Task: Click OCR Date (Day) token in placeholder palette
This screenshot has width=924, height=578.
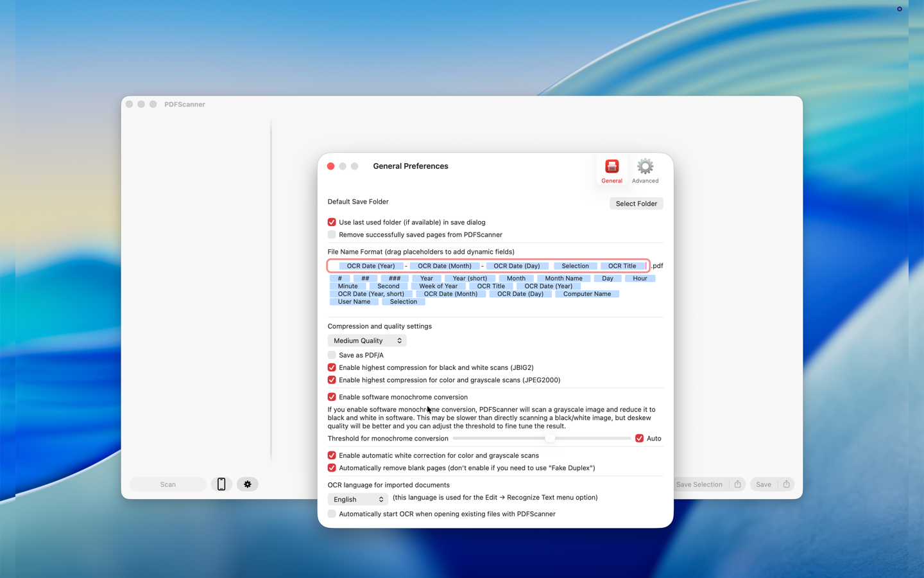Action: 520,294
